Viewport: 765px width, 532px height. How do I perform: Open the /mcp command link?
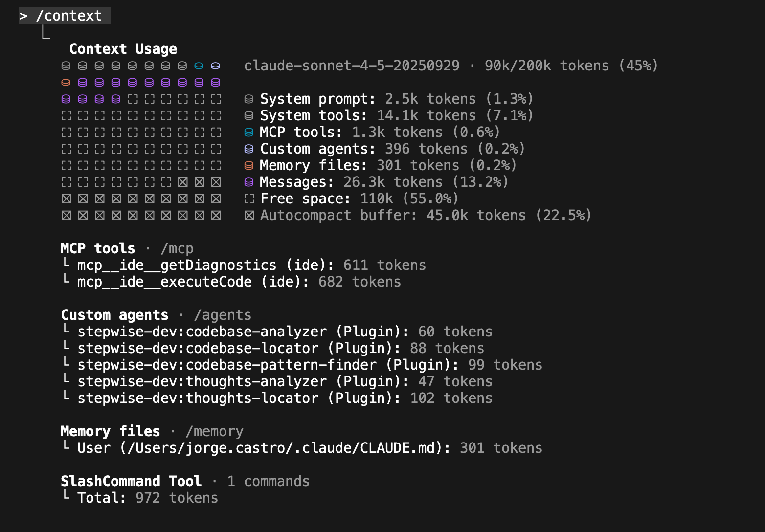pos(178,248)
